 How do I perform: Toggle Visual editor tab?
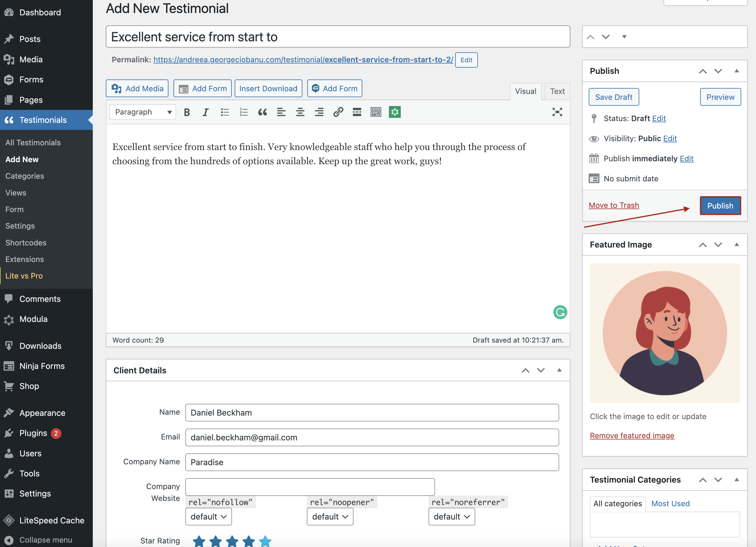(525, 92)
